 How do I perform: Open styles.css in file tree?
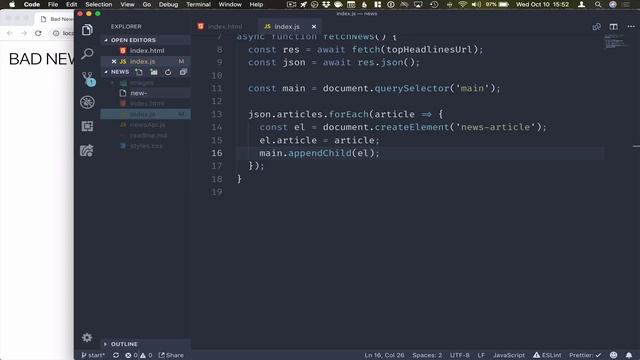(146, 146)
